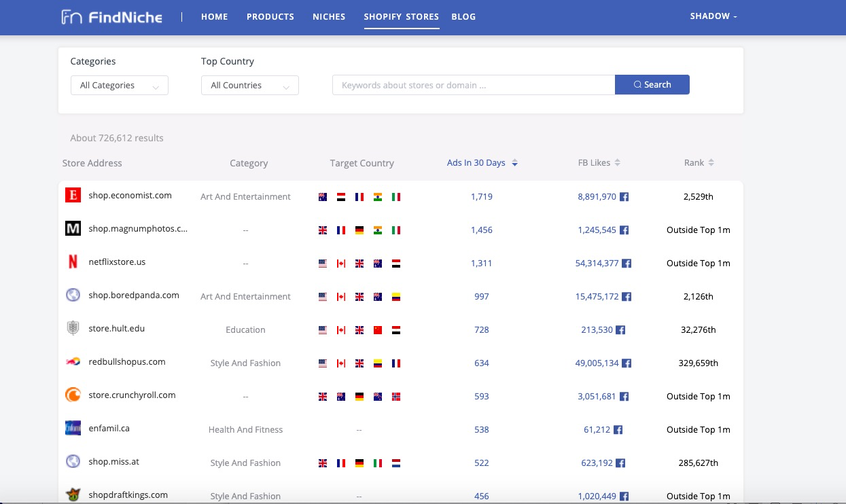
Task: Open the All Countries dropdown
Action: click(250, 86)
